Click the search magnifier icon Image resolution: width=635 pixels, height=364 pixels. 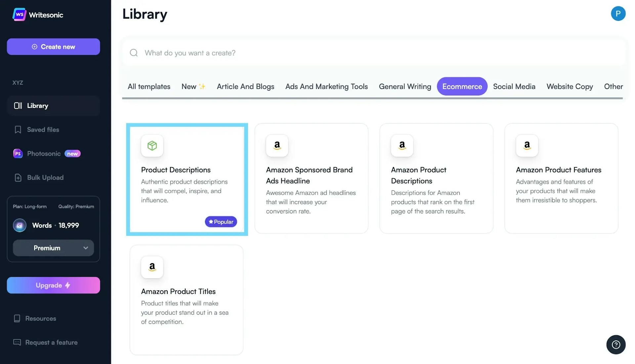coord(134,53)
